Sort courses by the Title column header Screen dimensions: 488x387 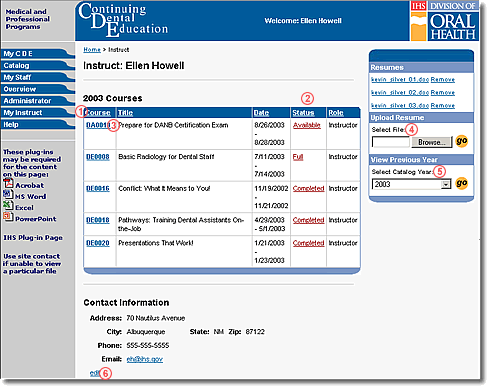(126, 113)
